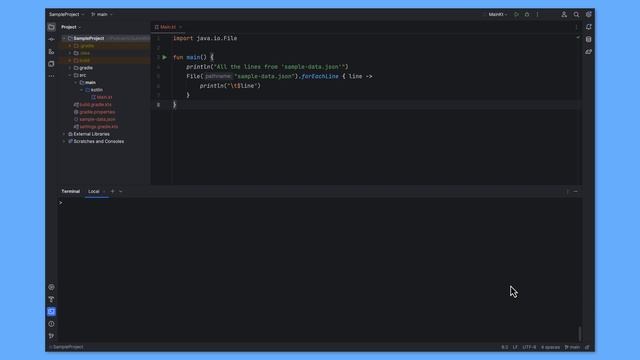Image resolution: width=640 pixels, height=360 pixels.
Task: Close the Main.kt editor tab
Action: [x=180, y=27]
